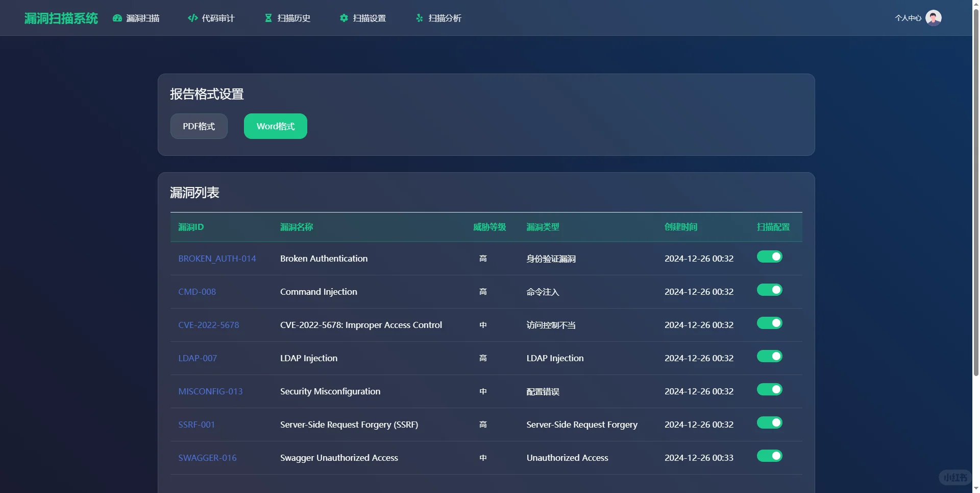Click the 漏洞类型 column header
980x493 pixels.
pyautogui.click(x=543, y=227)
